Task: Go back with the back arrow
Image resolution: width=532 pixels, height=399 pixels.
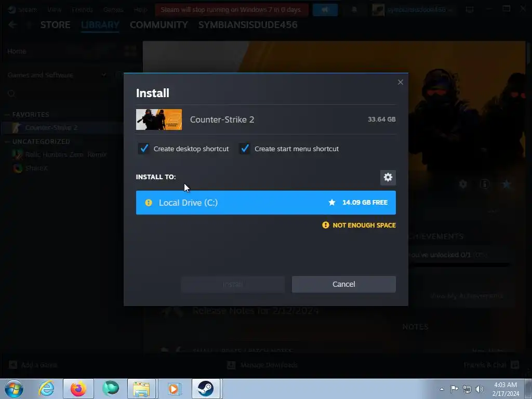Action: [12, 25]
